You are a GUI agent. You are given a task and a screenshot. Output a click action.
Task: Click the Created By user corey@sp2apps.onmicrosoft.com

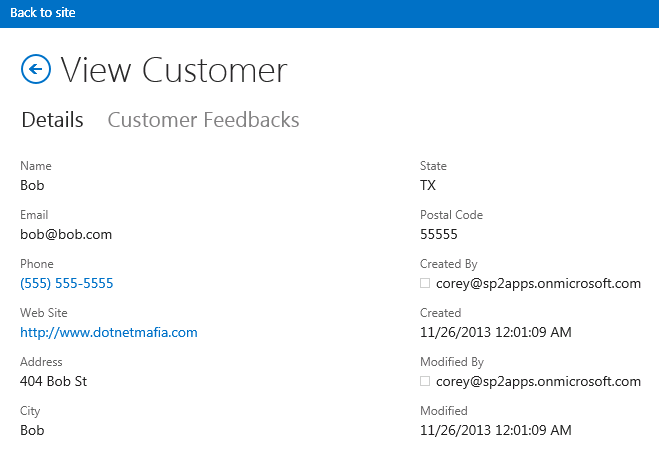coord(538,284)
